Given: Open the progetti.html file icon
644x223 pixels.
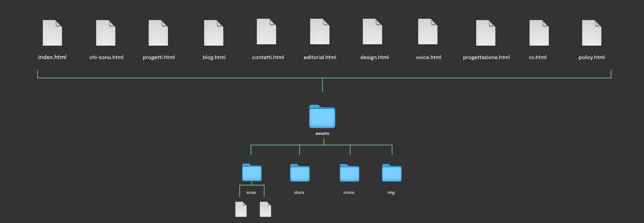Looking at the screenshot, I should point(158,33).
